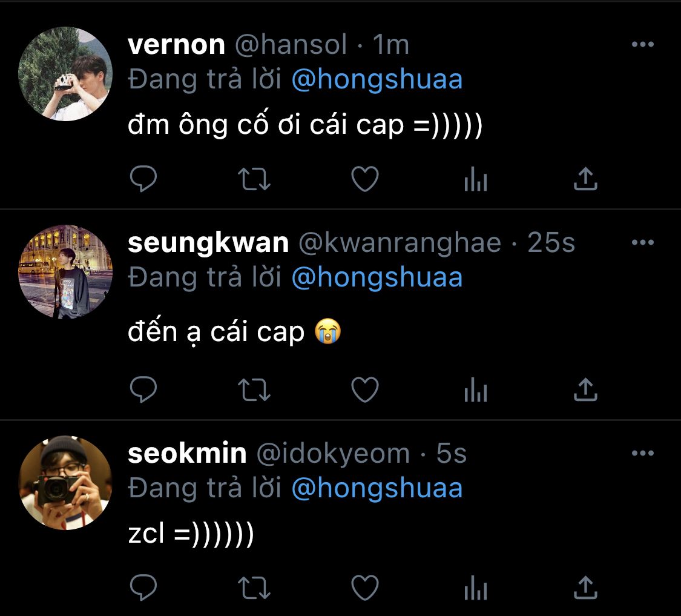This screenshot has width=681, height=616.
Task: Open more options on vernon's tweet
Action: coord(643,44)
